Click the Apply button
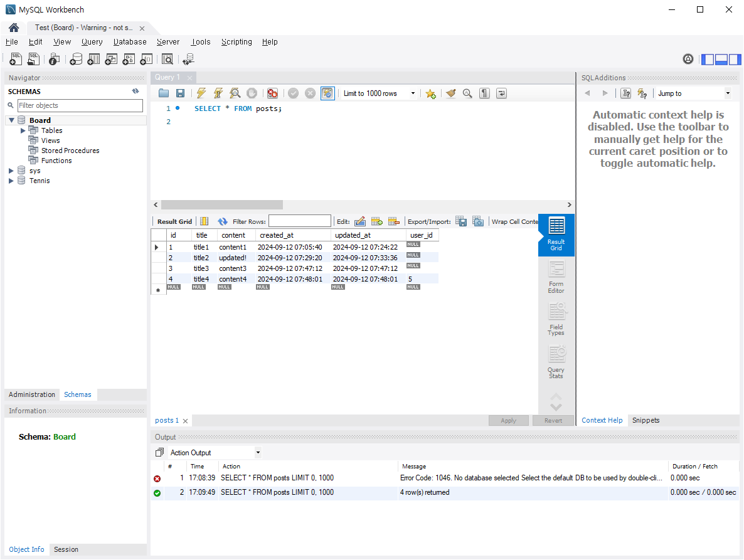 click(509, 421)
